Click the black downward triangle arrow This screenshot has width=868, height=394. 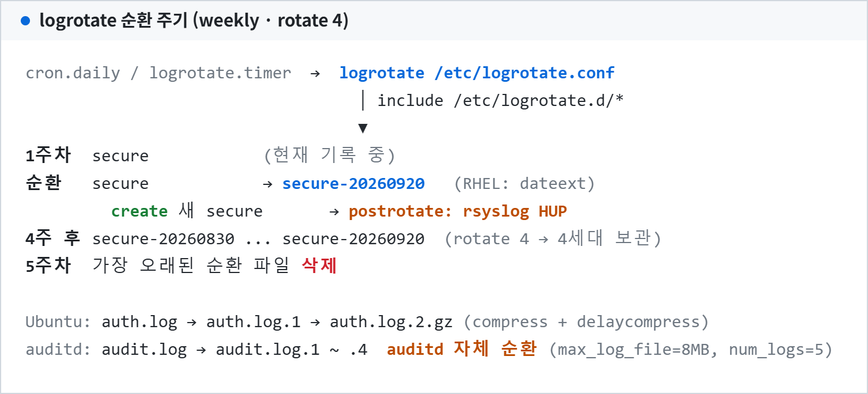[x=363, y=128]
